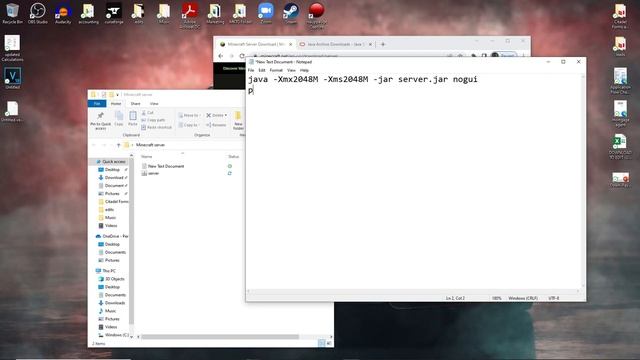Click Pin to Quick access in Explorer ribbon
The image size is (640, 360).
point(100,121)
